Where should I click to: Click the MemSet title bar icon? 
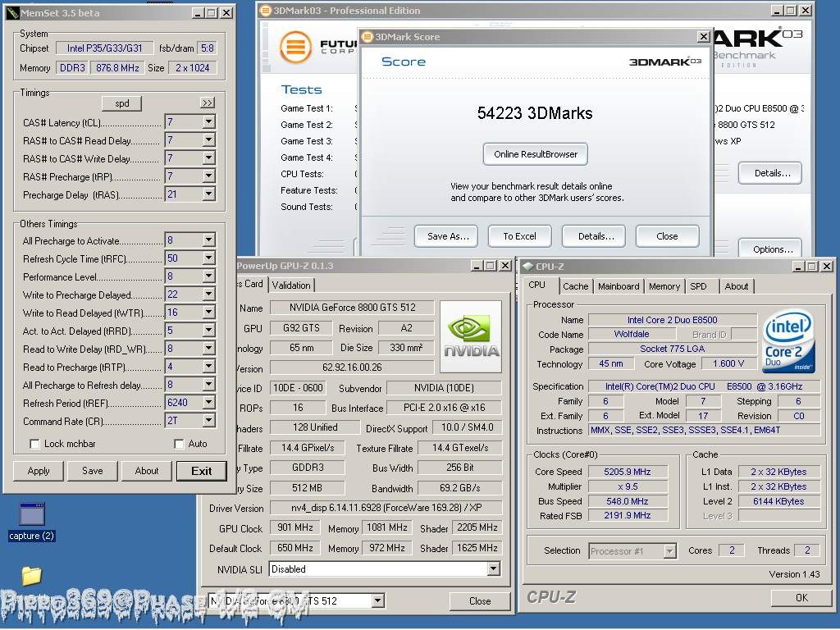click(13, 13)
